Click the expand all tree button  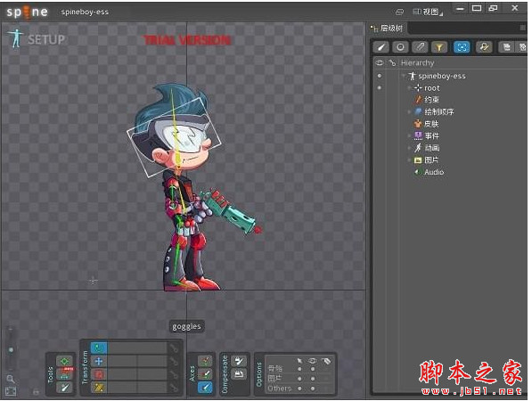point(522,47)
